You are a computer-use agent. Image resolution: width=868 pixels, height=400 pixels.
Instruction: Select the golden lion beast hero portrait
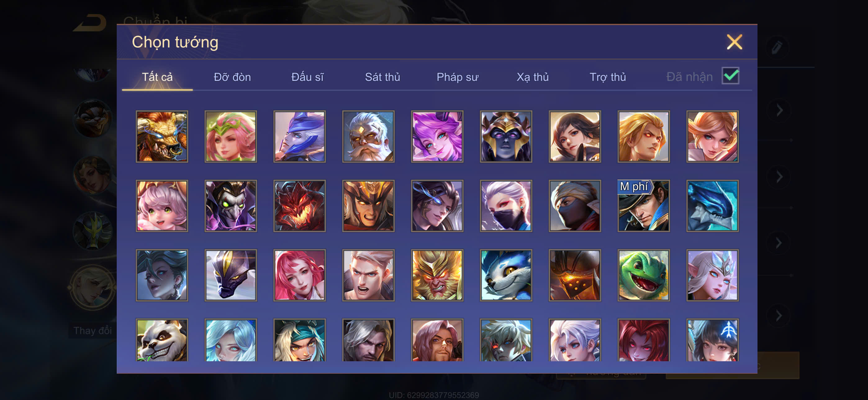pos(162,136)
